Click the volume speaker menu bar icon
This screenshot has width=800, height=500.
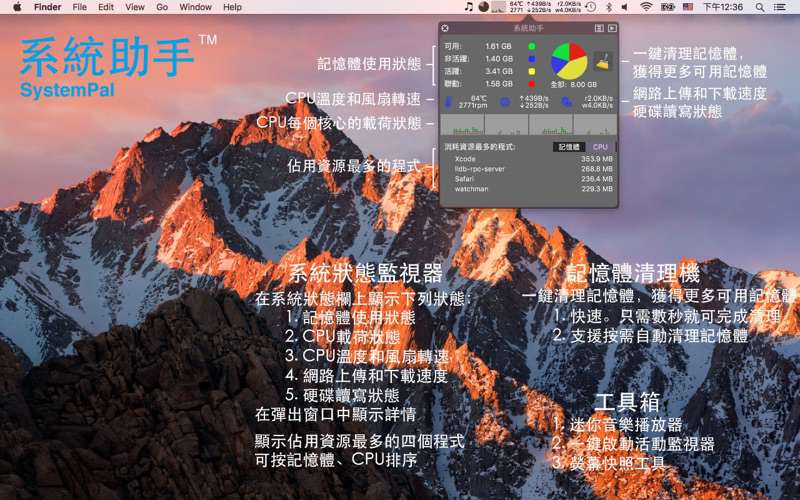[625, 7]
